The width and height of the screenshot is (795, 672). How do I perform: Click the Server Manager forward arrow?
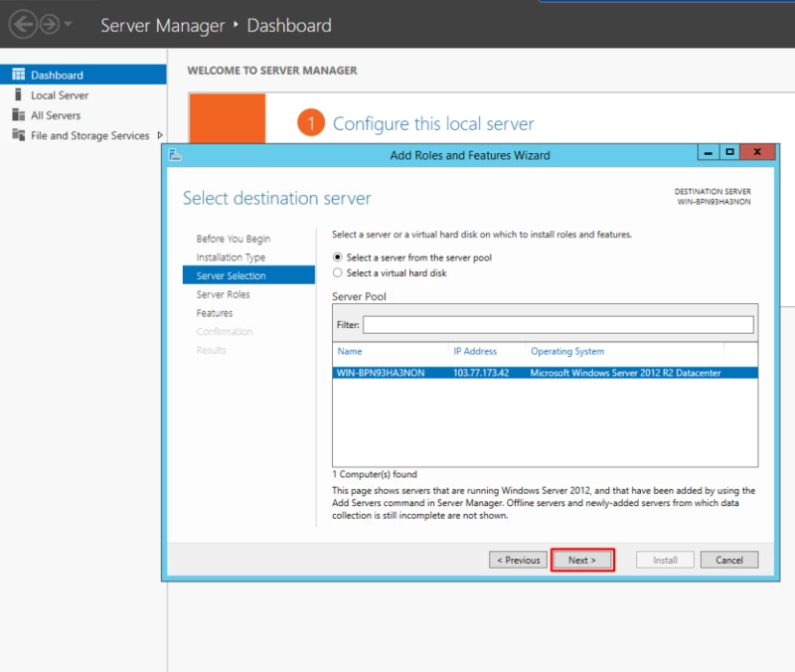(x=49, y=24)
